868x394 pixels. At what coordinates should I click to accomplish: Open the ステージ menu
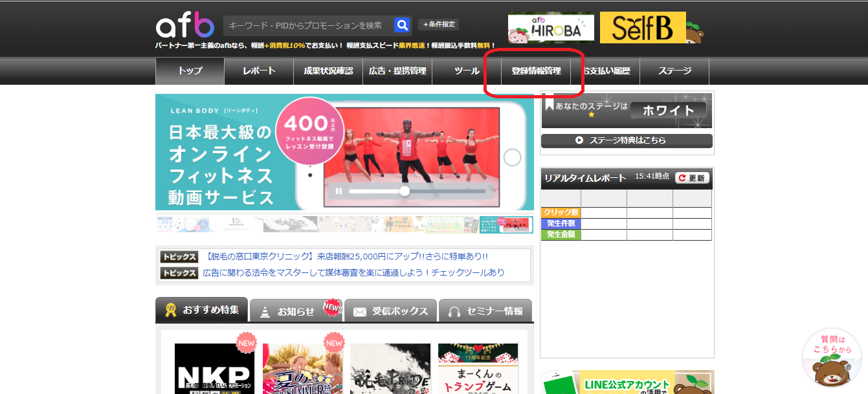click(674, 71)
